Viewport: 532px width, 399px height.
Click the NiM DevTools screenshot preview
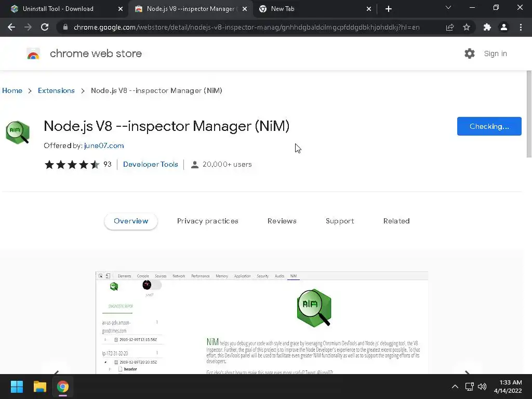click(262, 323)
